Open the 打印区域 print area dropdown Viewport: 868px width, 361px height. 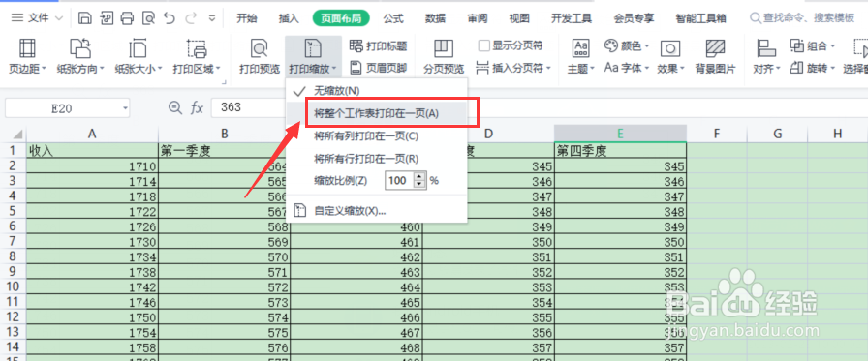(197, 56)
